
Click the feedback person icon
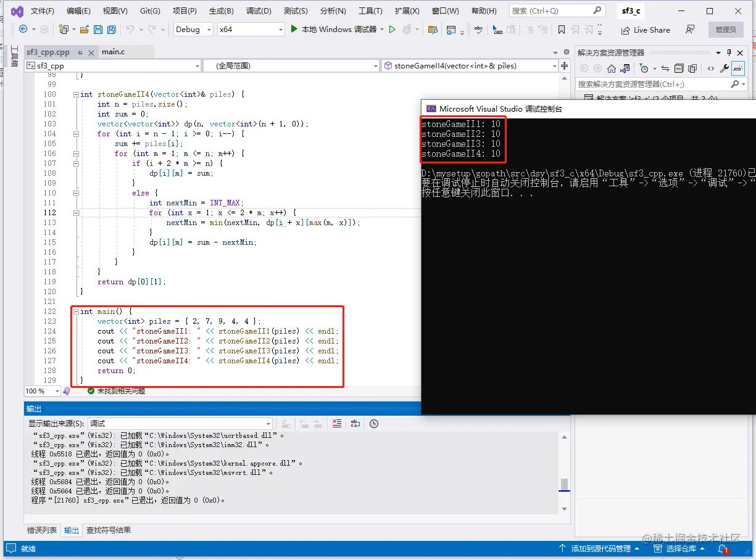(690, 30)
